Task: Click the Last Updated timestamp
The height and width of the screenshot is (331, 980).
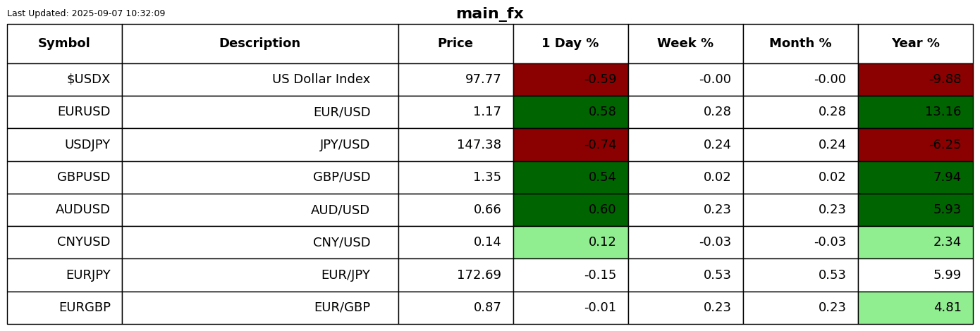Action: (86, 13)
